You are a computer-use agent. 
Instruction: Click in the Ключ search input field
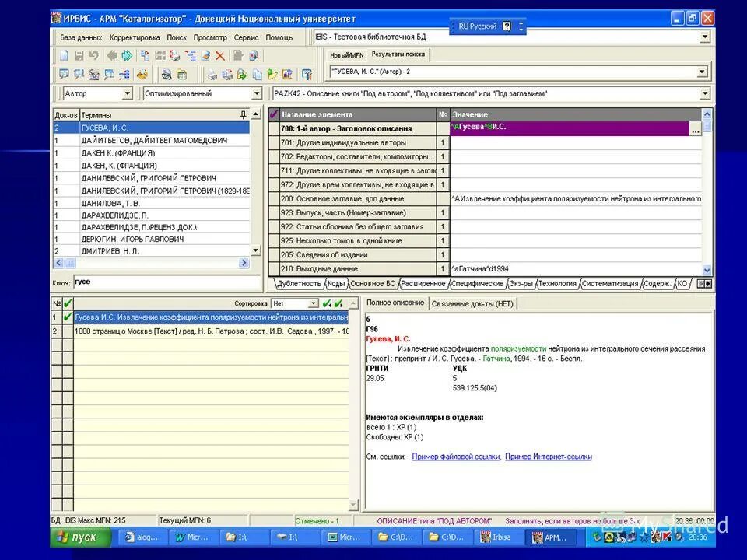point(167,282)
